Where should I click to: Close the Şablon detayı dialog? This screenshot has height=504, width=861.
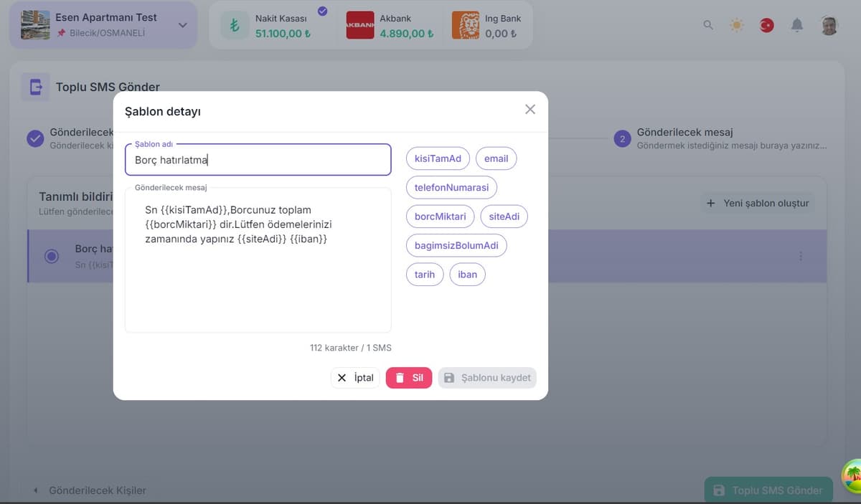click(530, 109)
